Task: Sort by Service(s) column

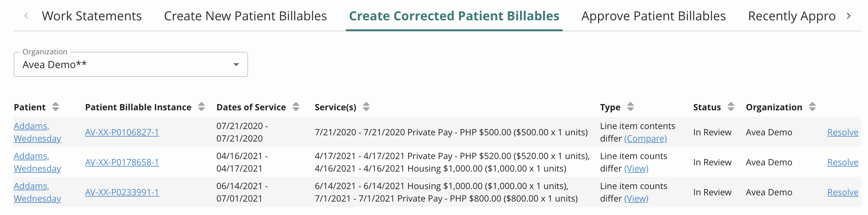Action: click(366, 107)
